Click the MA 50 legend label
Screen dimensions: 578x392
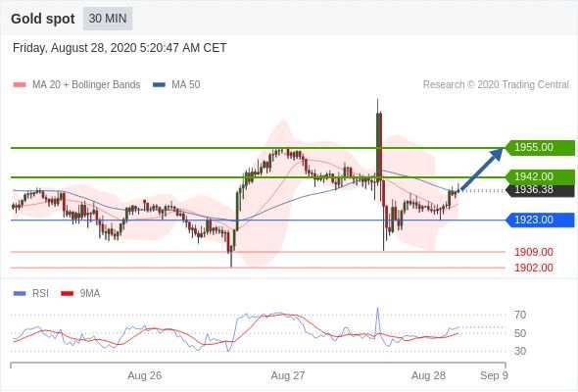pos(186,85)
